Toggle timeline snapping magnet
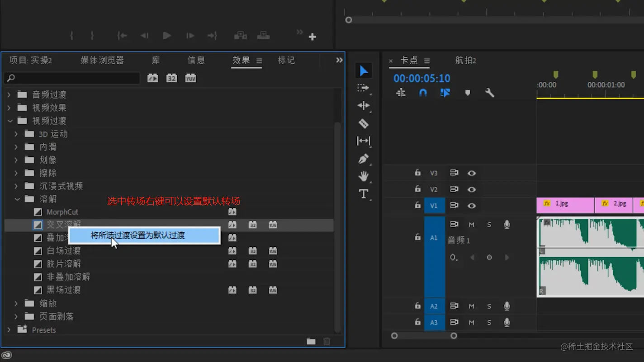The image size is (644, 362). 423,93
